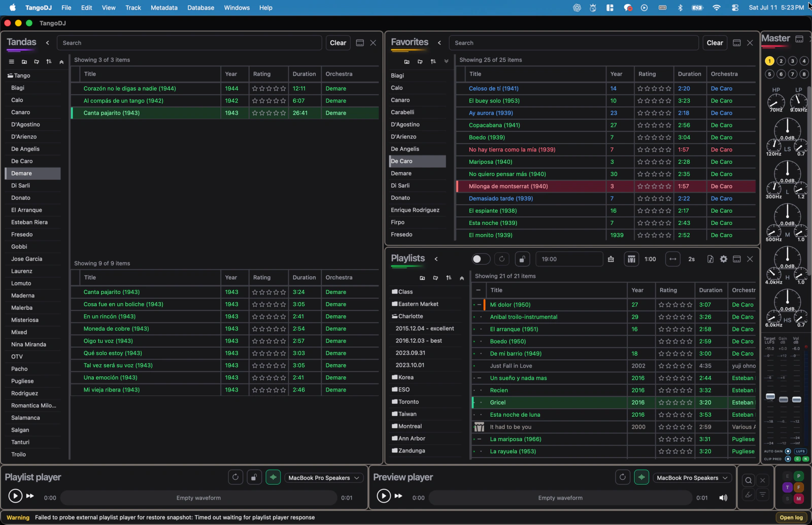Collapse the Tandas sidebar with the chevron
812x525 pixels.
tap(48, 43)
